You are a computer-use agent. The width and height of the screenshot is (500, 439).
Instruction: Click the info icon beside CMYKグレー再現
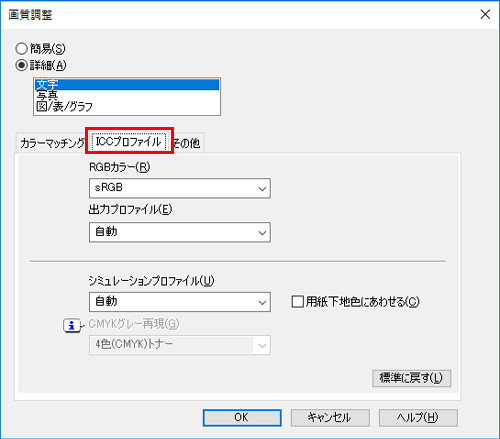pyautogui.click(x=71, y=325)
